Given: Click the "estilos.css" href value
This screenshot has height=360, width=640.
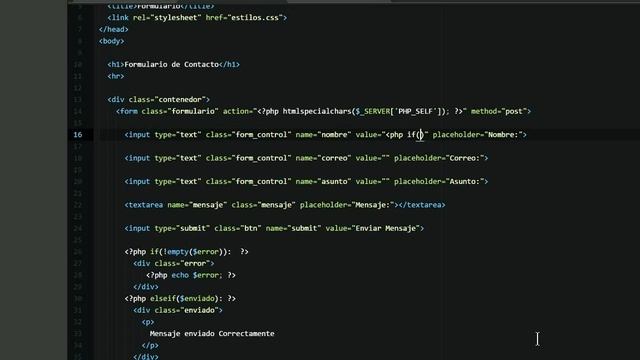Looking at the screenshot, I should pyautogui.click(x=255, y=18).
